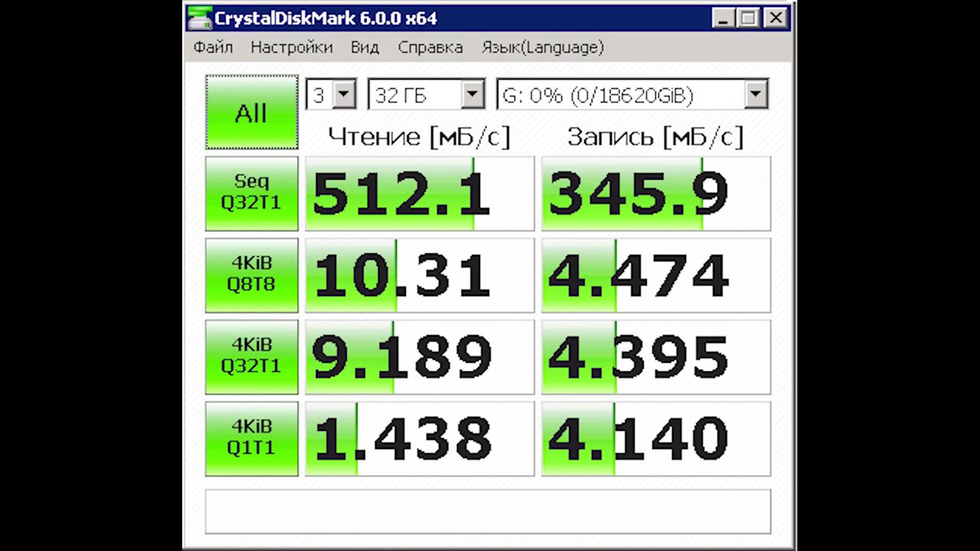Select the 4KiB Q8T8 write result 4.474
Image resolution: width=980 pixels, height=551 pixels.
(656, 275)
